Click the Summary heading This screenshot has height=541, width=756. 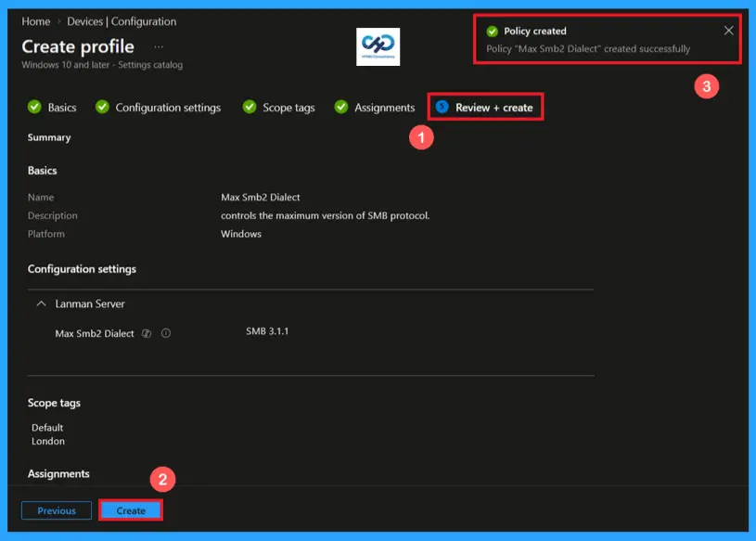tap(49, 137)
